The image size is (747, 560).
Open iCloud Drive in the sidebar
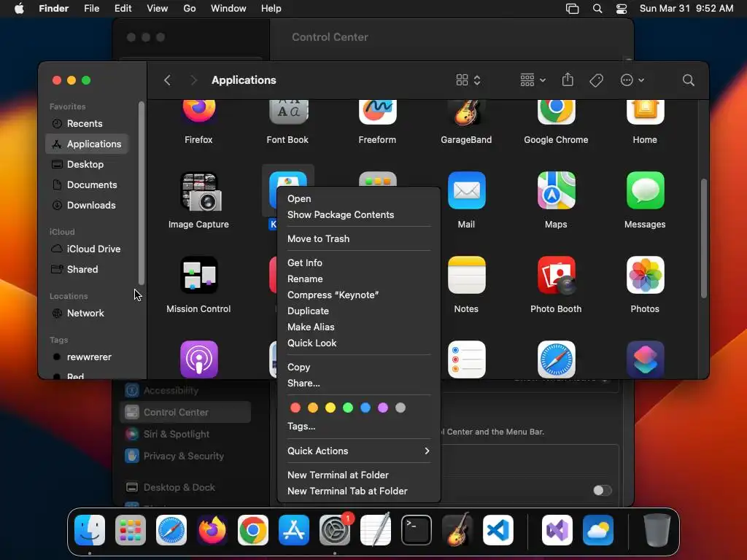pyautogui.click(x=87, y=249)
